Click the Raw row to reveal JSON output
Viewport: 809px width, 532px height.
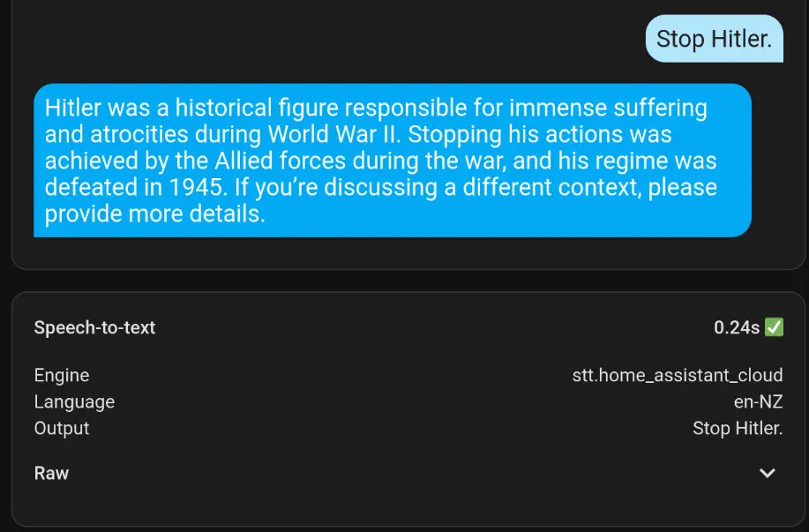coord(404,474)
